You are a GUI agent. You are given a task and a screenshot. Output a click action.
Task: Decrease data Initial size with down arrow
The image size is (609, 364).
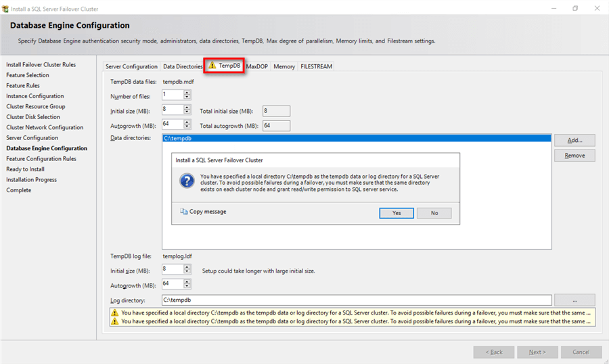[x=187, y=112]
